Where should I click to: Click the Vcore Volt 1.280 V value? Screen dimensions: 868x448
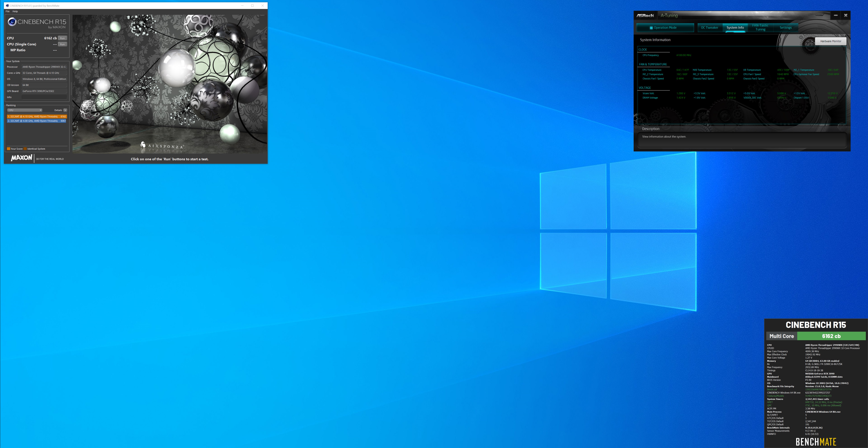pyautogui.click(x=681, y=93)
